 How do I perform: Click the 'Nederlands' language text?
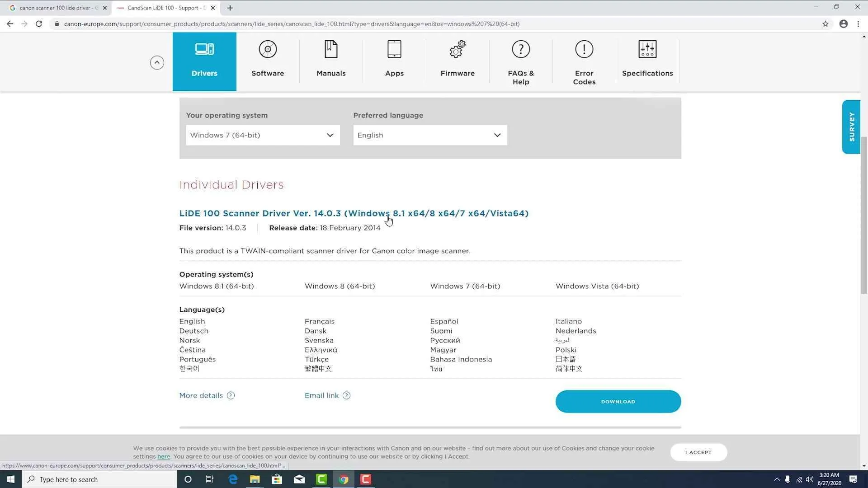(x=576, y=331)
